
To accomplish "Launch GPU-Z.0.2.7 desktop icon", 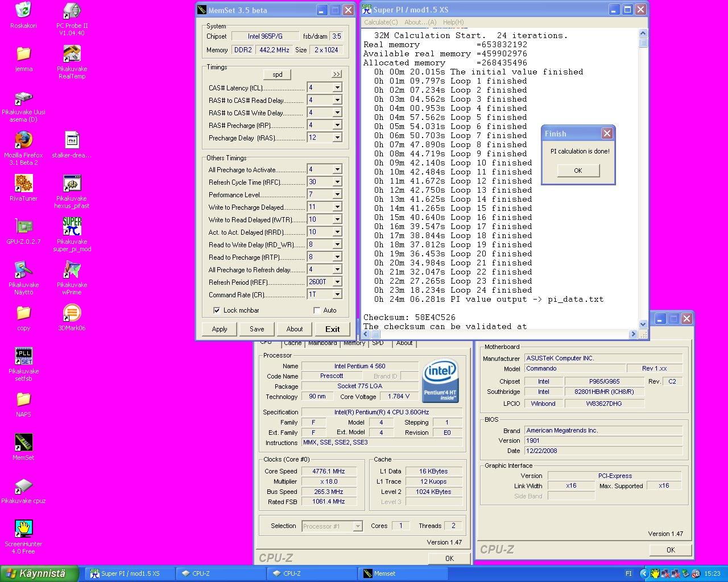I will [23, 226].
